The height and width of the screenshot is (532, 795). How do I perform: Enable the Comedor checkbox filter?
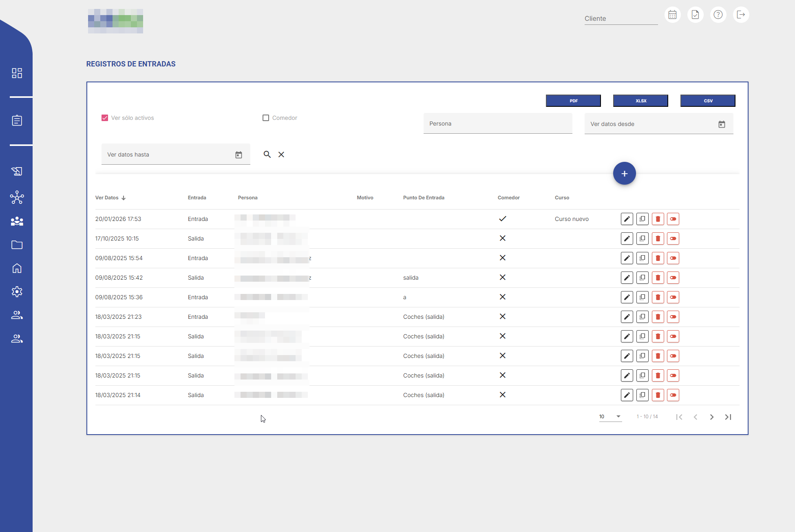coord(266,118)
